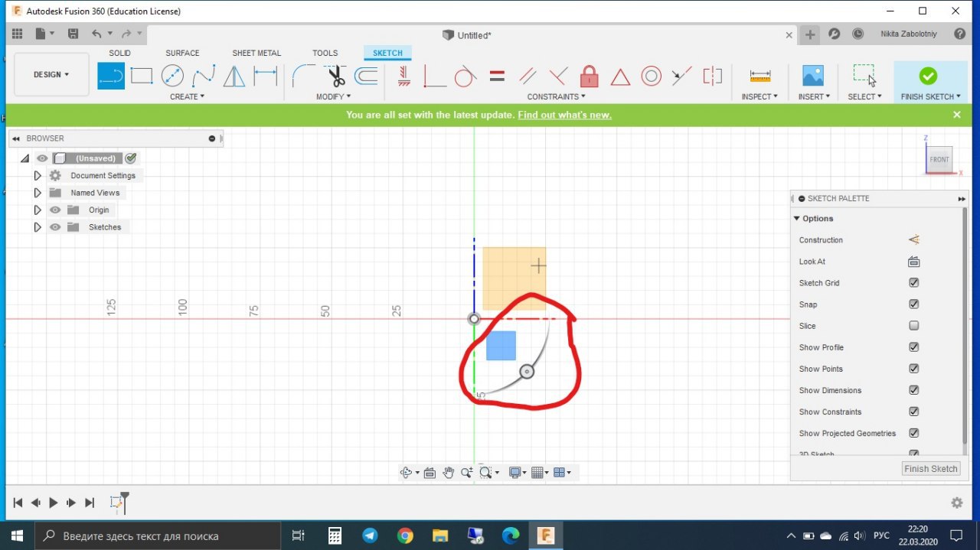This screenshot has width=980, height=550.
Task: Open Chrome from the Windows taskbar
Action: point(405,535)
